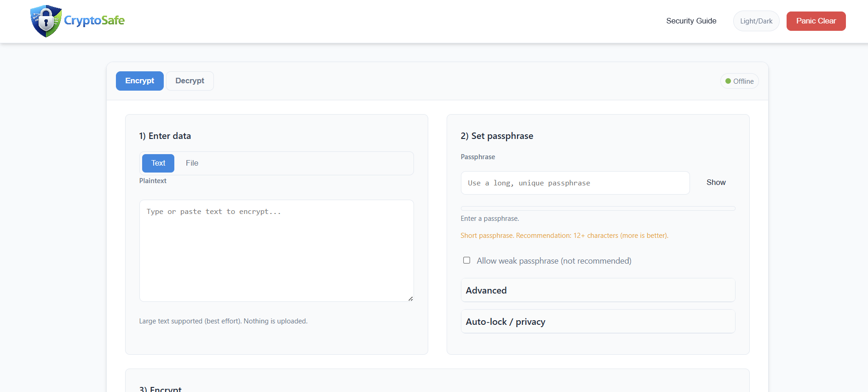The height and width of the screenshot is (392, 868).
Task: Switch to the Encrypt tab
Action: click(x=139, y=81)
